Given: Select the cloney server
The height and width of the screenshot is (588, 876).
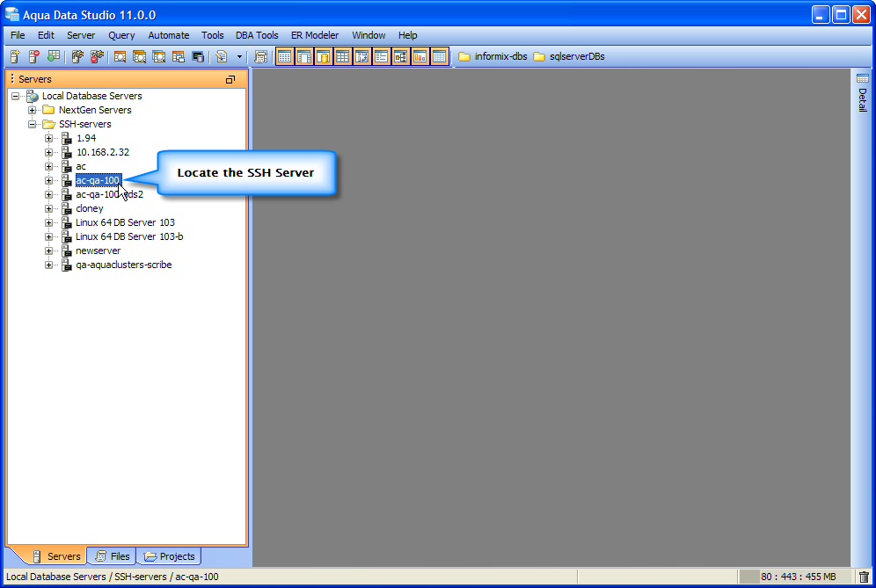Looking at the screenshot, I should tap(90, 208).
